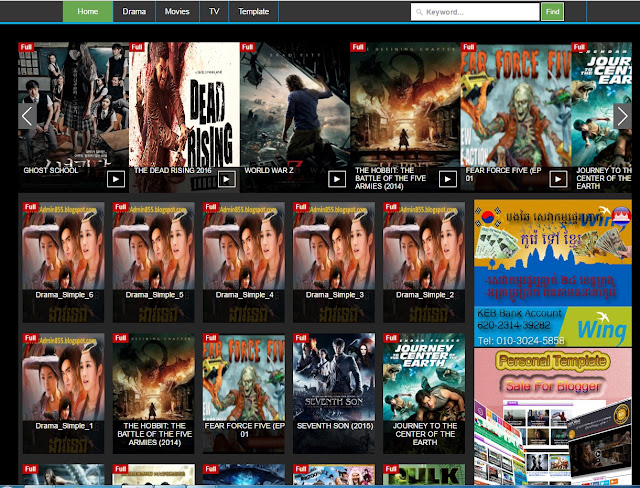Image resolution: width=640 pixels, height=488 pixels.
Task: Click Full badge on Seventh Son
Action: tap(300, 338)
